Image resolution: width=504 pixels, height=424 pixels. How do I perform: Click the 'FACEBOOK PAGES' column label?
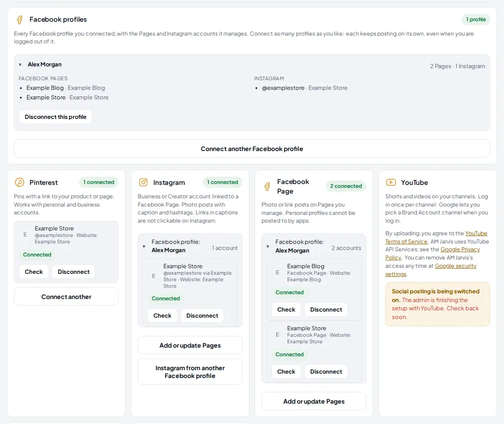click(43, 78)
